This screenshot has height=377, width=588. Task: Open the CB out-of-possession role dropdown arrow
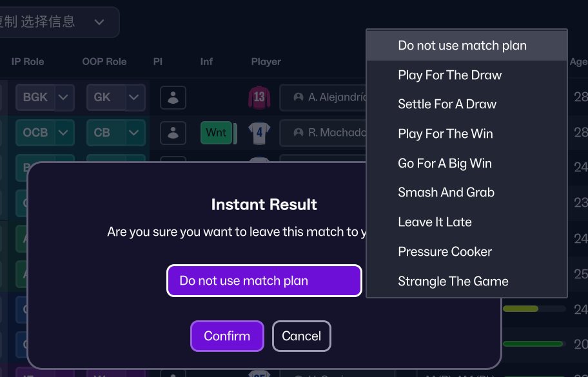[134, 133]
